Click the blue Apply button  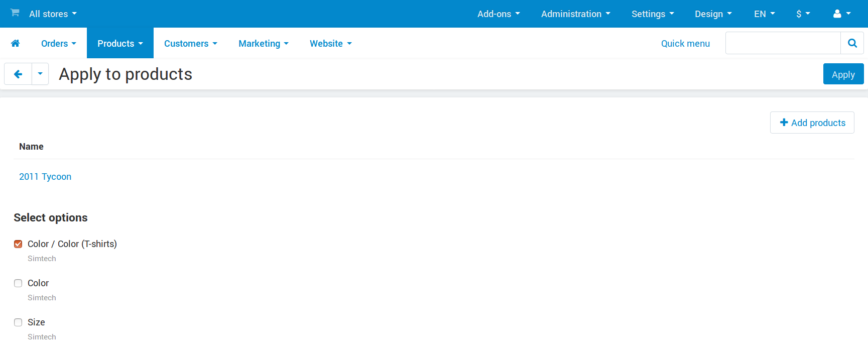point(843,74)
